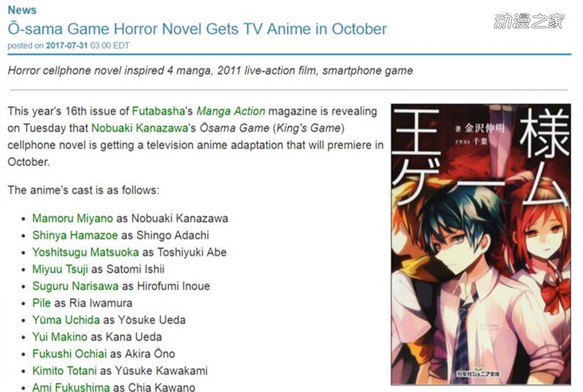Click the Ō-sama Game article headline

coord(197,29)
